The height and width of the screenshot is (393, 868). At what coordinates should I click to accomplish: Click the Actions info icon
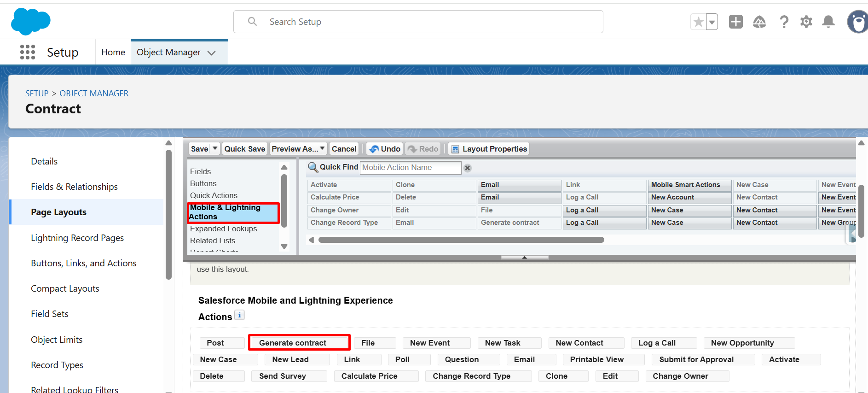(x=239, y=315)
